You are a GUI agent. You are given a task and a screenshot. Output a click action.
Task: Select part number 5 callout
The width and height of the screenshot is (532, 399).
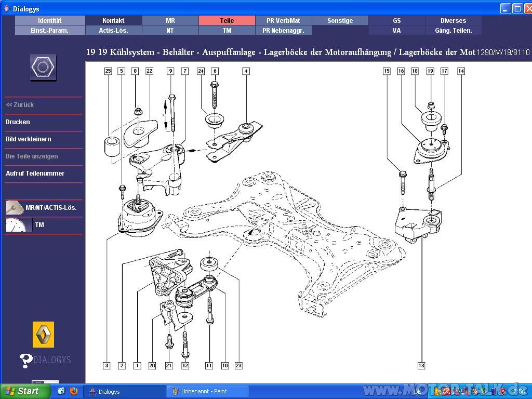[x=122, y=71]
